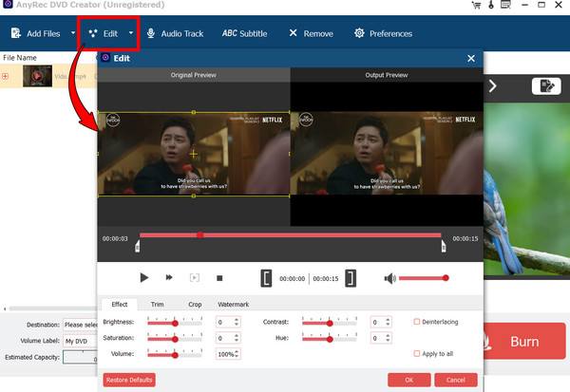The width and height of the screenshot is (570, 392).
Task: Click the Hue value stepper
Action: tap(388, 338)
